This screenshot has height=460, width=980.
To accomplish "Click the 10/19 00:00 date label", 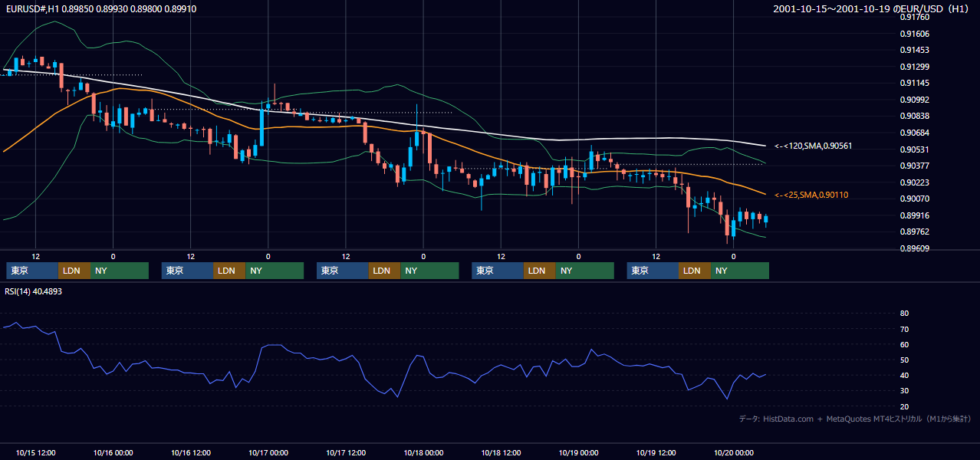I will click(x=578, y=452).
